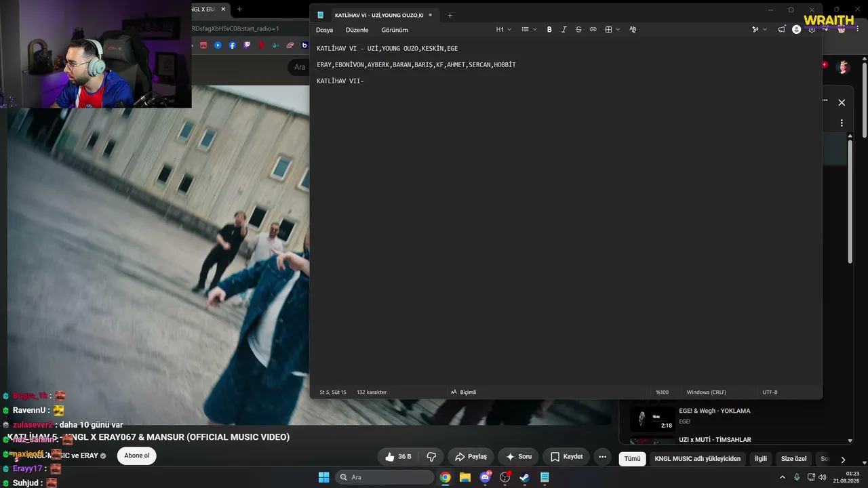Select the 'Size özel' filter chip
Screen dimensions: 868x488
pyautogui.click(x=793, y=459)
